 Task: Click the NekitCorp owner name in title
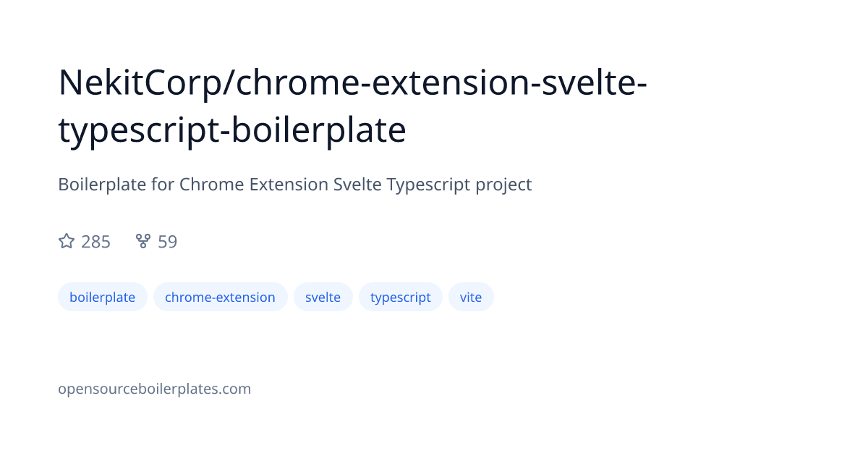click(141, 83)
